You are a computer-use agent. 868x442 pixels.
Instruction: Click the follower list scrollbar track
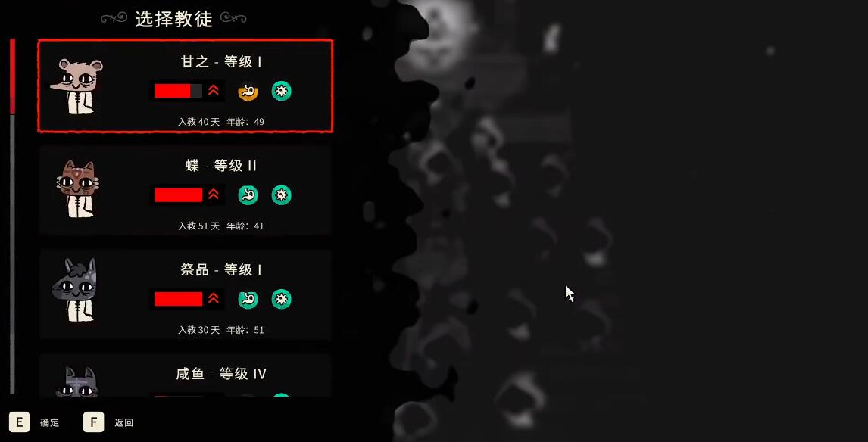point(12,216)
